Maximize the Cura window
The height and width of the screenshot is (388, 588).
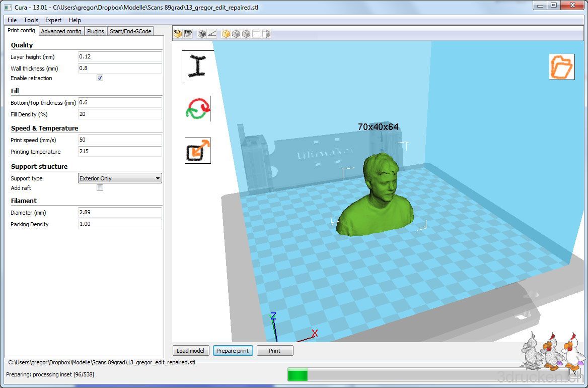click(x=554, y=5)
